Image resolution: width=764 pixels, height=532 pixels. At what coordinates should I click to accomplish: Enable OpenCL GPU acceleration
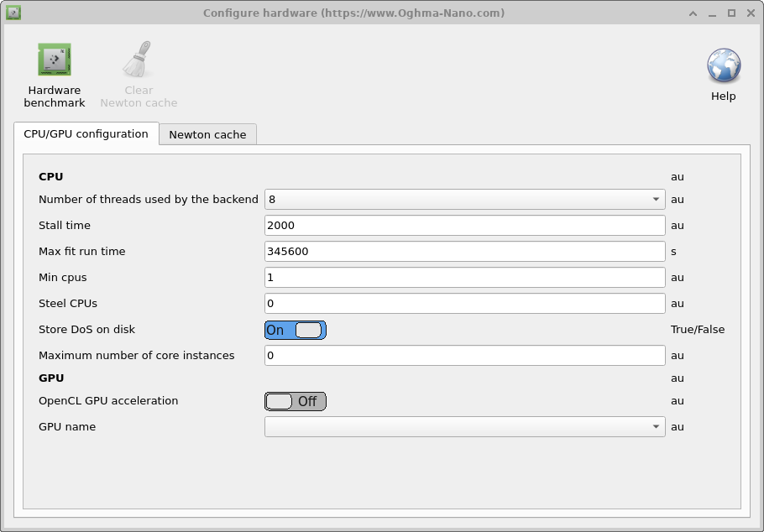[296, 401]
